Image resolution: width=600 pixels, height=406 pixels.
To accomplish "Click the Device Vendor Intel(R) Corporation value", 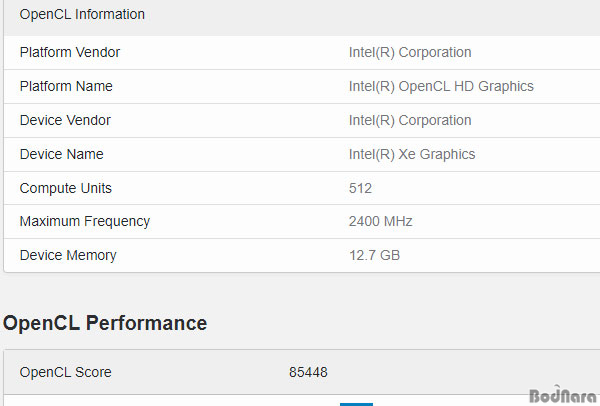I will click(410, 121).
